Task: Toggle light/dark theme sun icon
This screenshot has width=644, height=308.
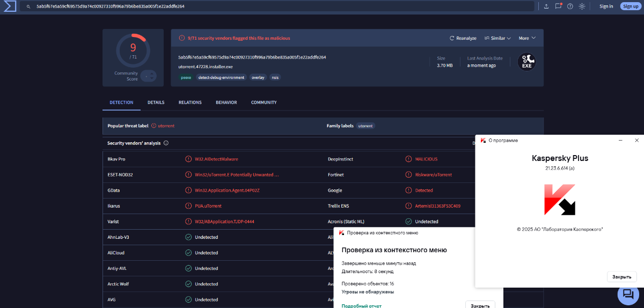Action: [x=582, y=6]
